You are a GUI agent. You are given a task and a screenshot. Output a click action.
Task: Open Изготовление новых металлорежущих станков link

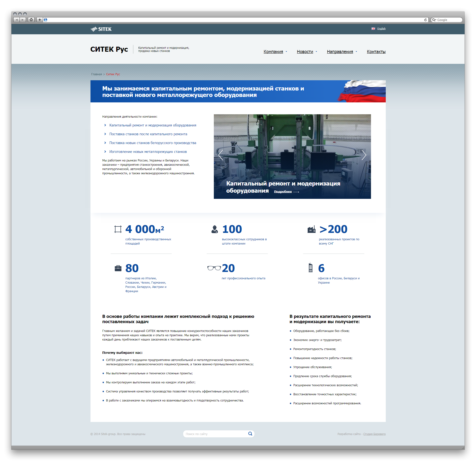coord(148,151)
